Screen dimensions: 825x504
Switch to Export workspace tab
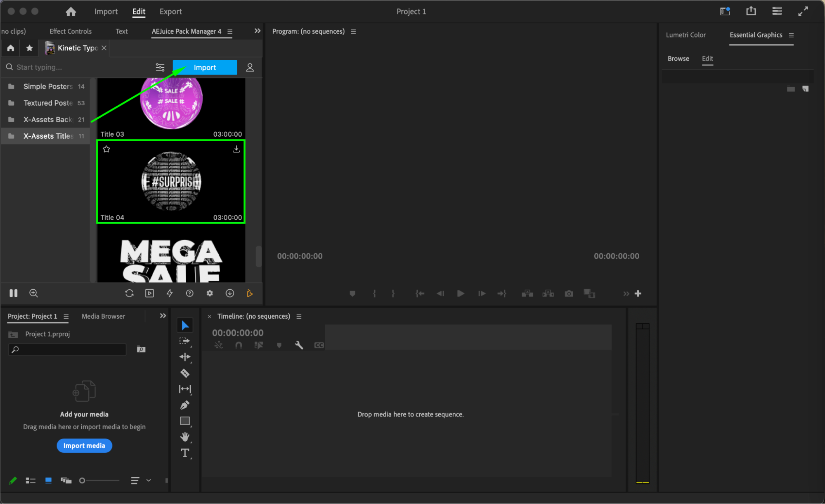[x=170, y=12]
